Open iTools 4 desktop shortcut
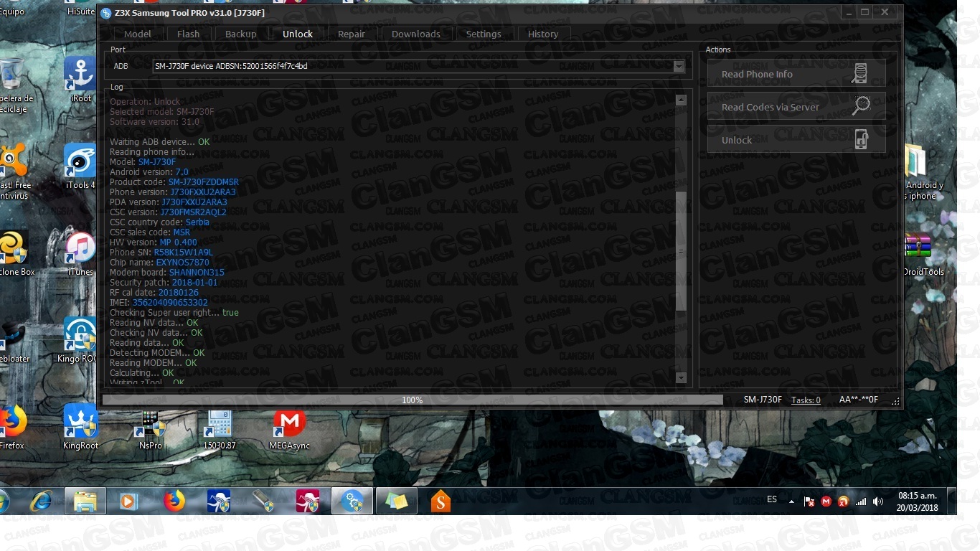980x551 pixels. tap(80, 166)
